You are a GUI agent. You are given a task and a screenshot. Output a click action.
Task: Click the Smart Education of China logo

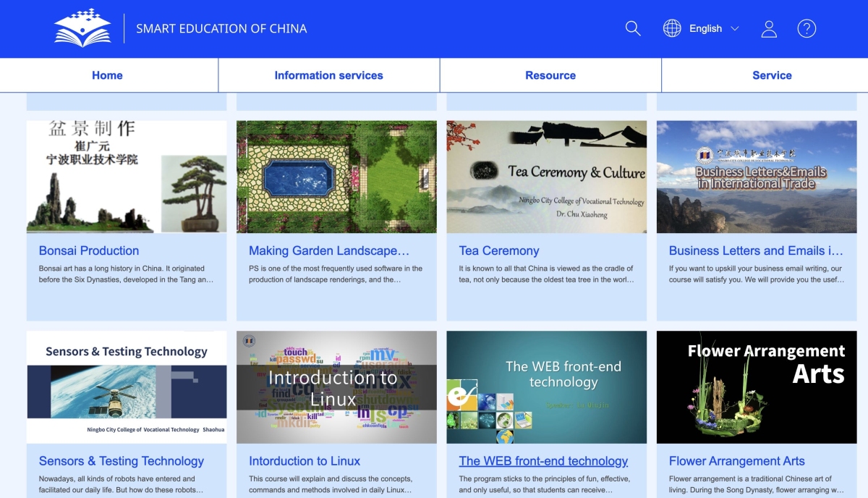tap(82, 28)
